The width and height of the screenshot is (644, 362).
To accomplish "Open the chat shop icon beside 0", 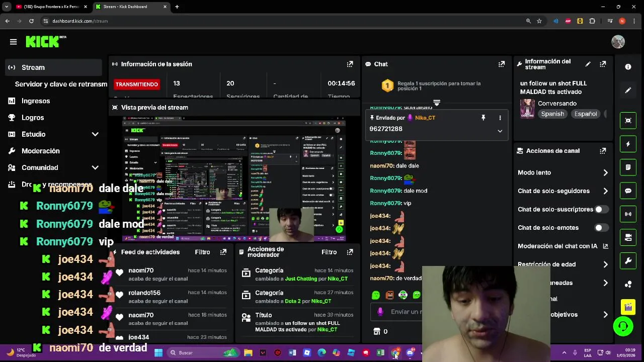I will tap(377, 331).
